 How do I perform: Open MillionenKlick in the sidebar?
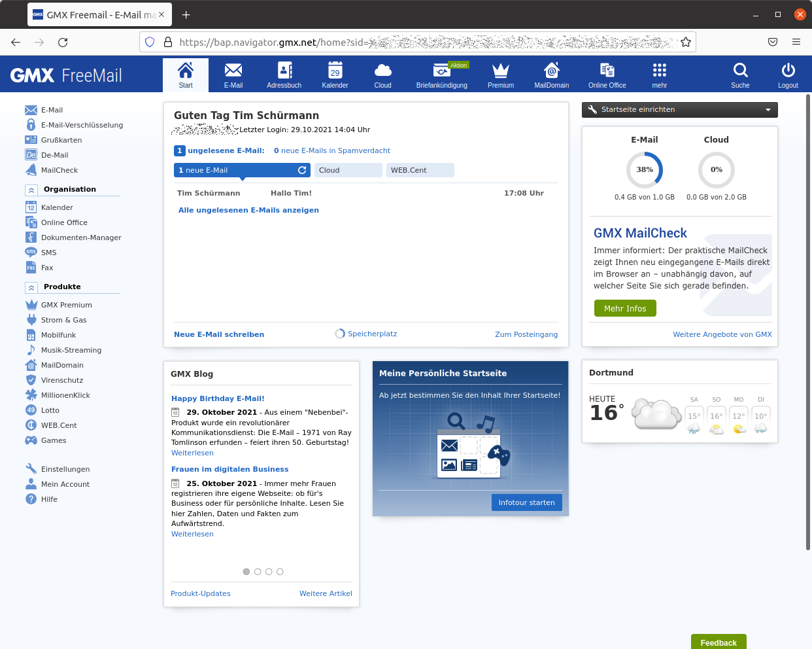[x=58, y=395]
